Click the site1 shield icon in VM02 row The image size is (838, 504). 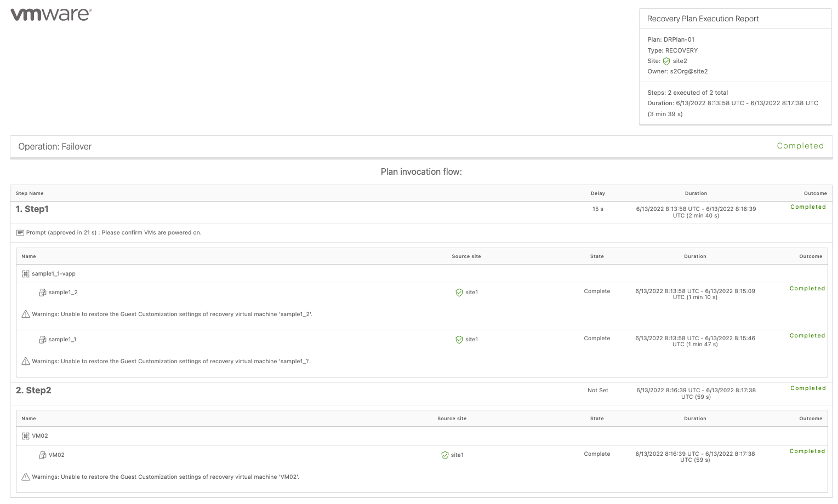445,455
